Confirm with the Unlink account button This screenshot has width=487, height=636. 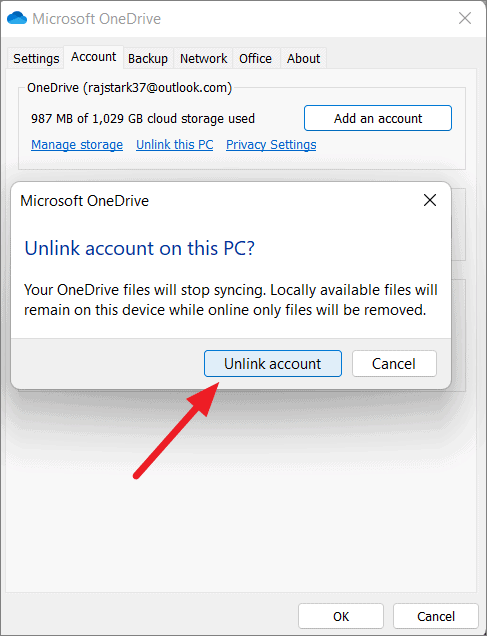273,363
